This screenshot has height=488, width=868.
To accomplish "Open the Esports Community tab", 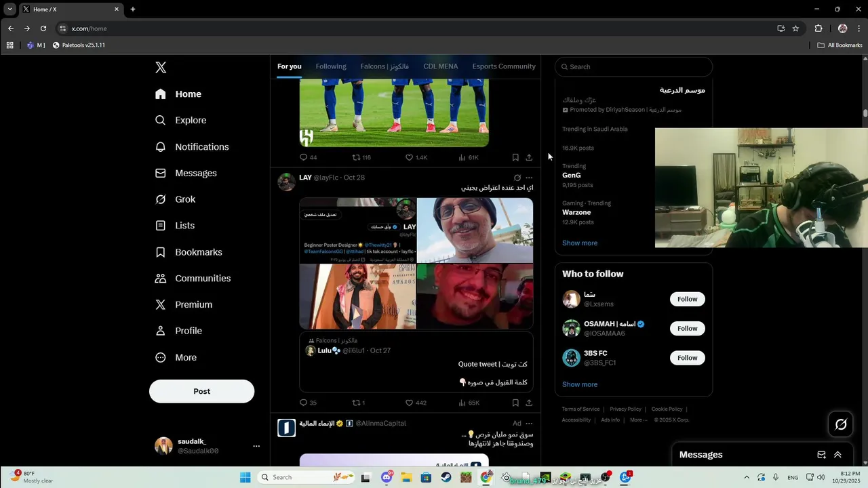I will pos(504,66).
